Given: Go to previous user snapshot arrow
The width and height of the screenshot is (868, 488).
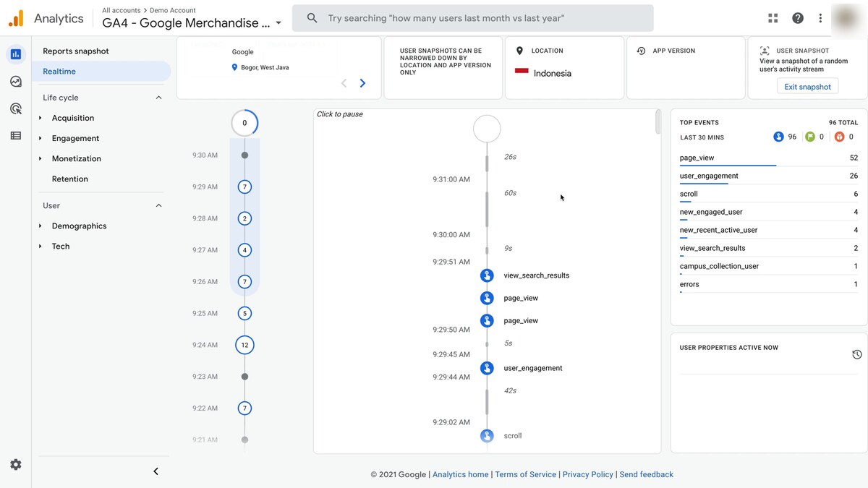Looking at the screenshot, I should point(344,83).
